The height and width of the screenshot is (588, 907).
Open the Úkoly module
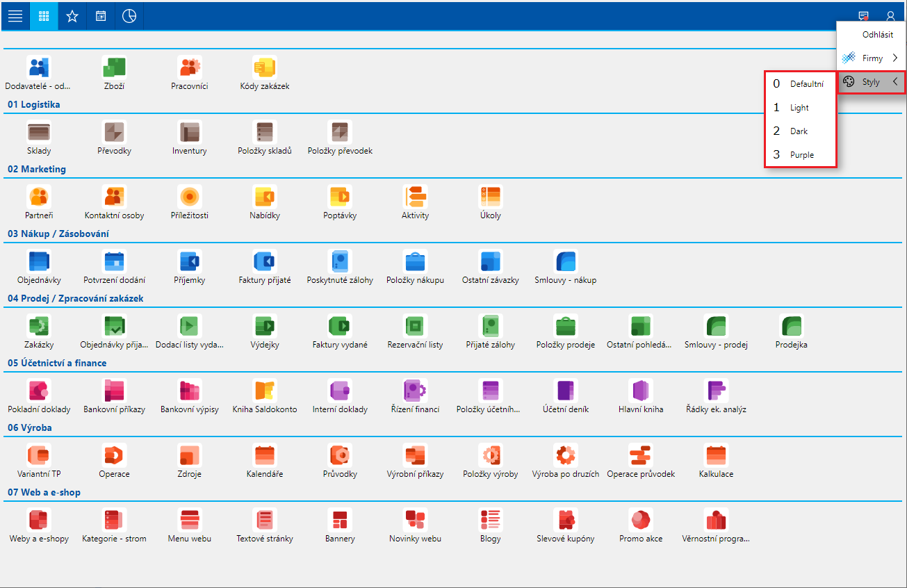coord(490,202)
